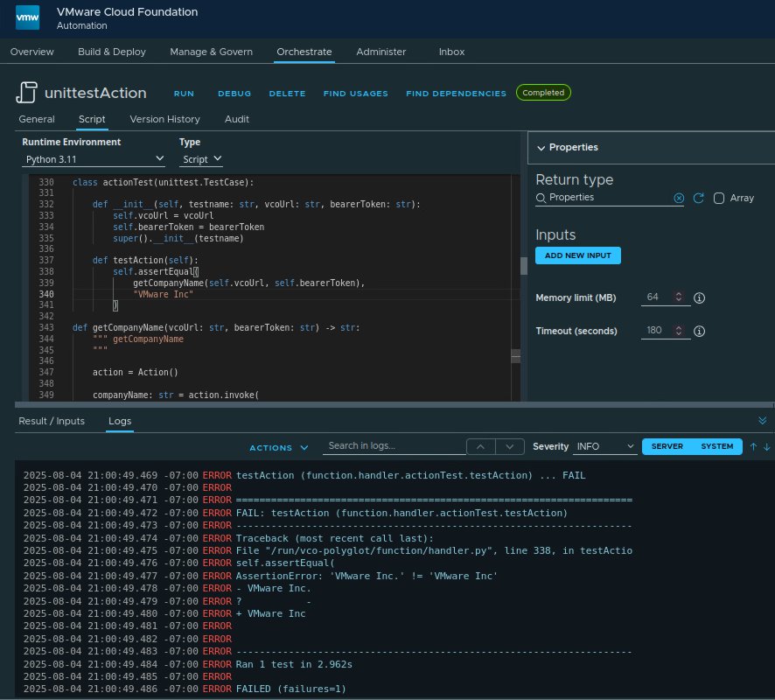Click the DEBUG button
The image size is (775, 700).
234,94
